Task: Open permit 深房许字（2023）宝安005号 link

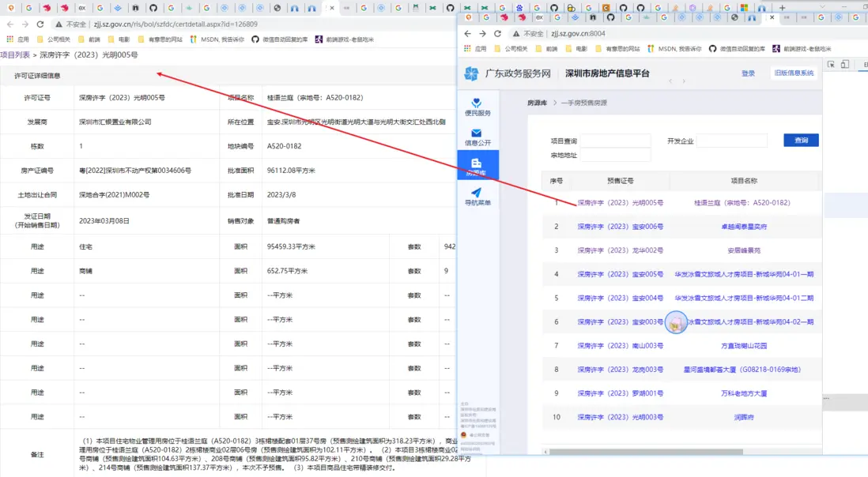Action: point(620,274)
